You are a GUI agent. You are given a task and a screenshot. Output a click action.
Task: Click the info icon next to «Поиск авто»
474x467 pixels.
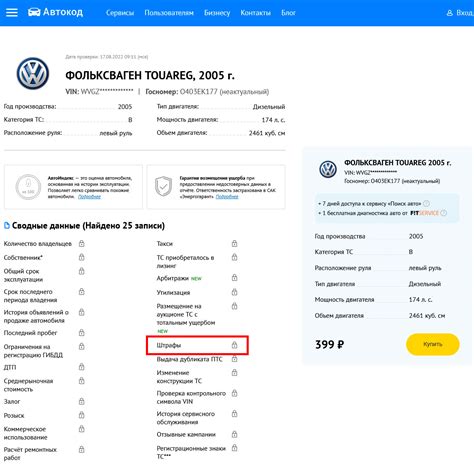point(426,203)
